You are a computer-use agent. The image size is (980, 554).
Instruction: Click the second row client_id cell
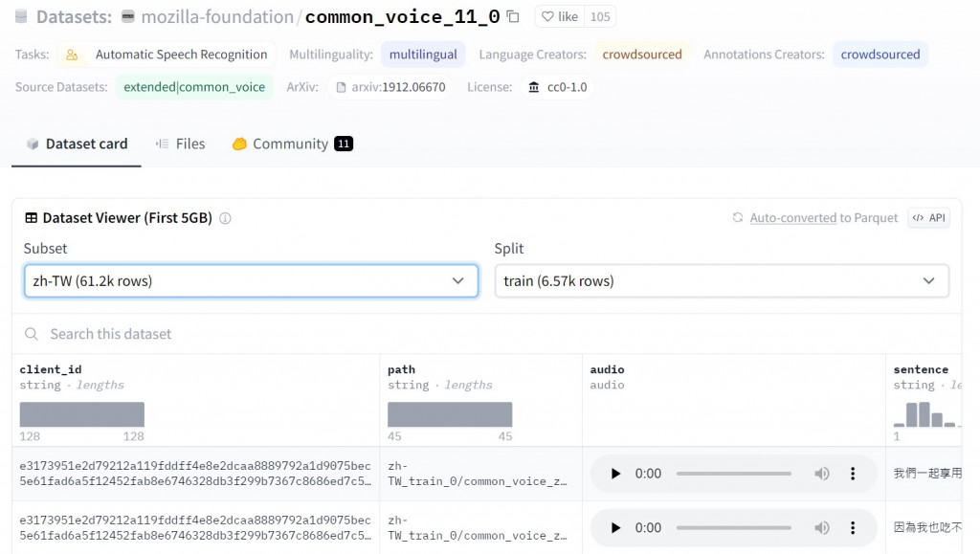pos(195,528)
